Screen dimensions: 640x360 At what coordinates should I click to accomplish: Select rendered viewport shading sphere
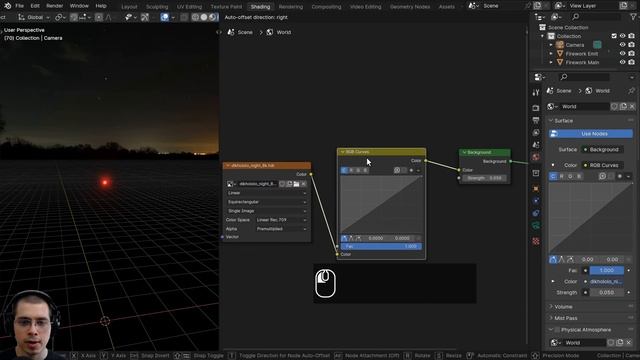pos(213,17)
